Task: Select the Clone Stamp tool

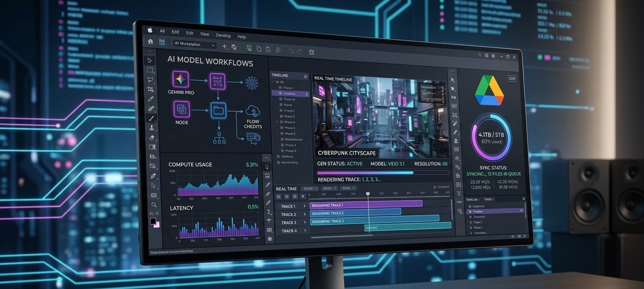Action: click(152, 128)
